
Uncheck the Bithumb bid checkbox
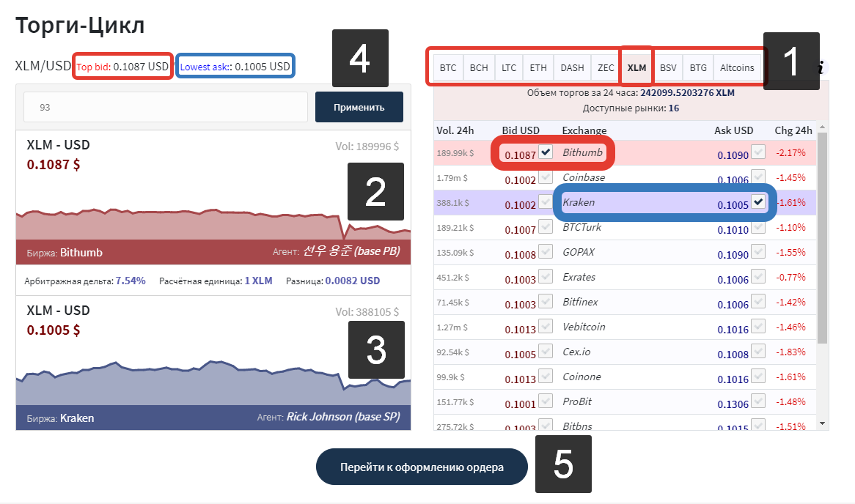click(546, 152)
